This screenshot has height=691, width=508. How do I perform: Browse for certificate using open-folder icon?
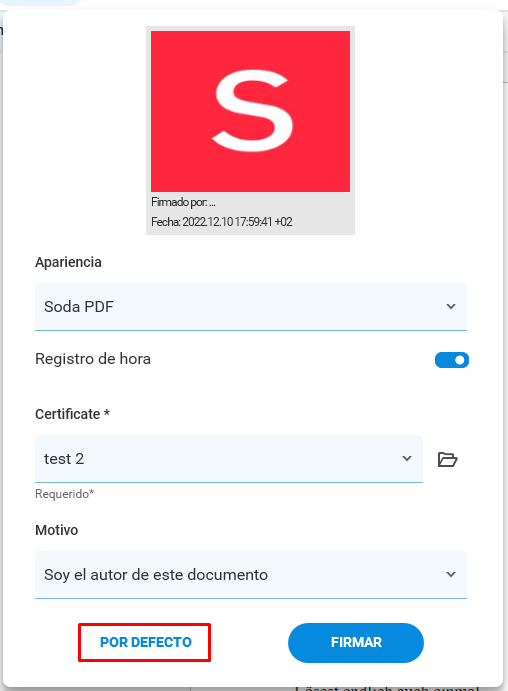pos(447,459)
